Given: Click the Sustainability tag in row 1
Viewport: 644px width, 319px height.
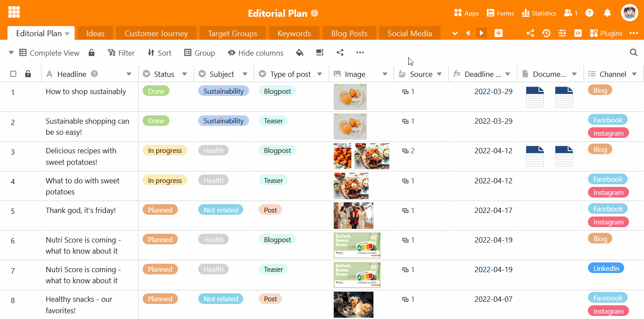Looking at the screenshot, I should click(x=223, y=91).
